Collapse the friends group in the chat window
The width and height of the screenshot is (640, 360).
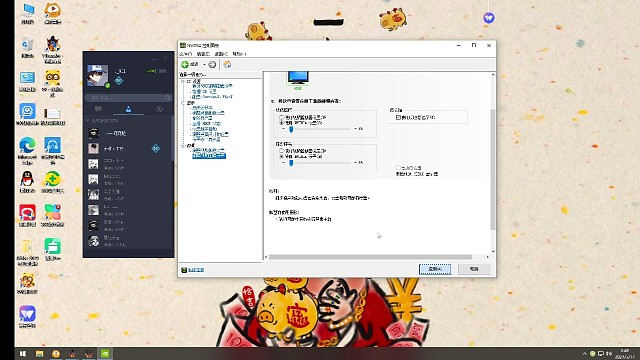pos(88,121)
